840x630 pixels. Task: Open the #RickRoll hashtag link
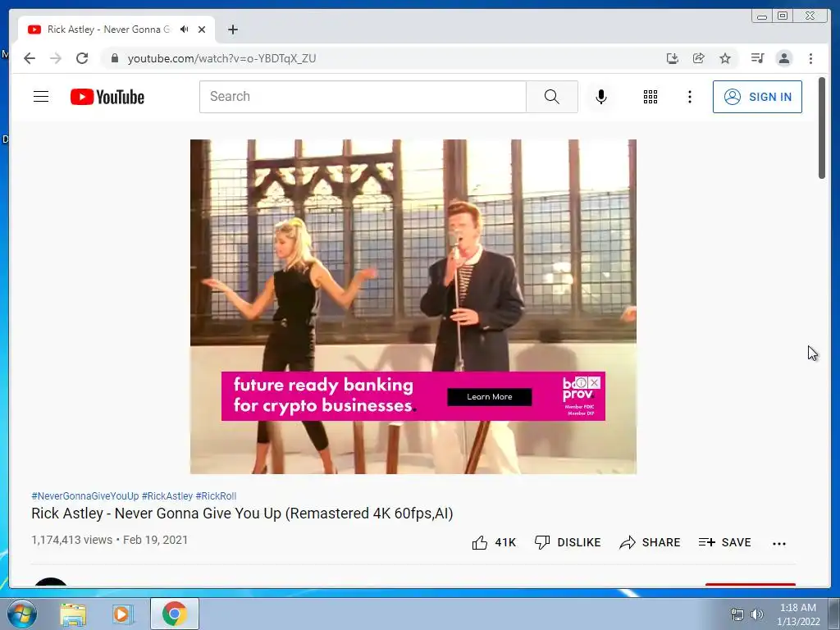click(216, 496)
